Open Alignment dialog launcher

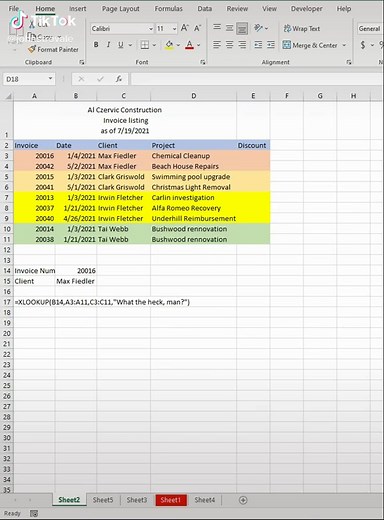pos(349,62)
